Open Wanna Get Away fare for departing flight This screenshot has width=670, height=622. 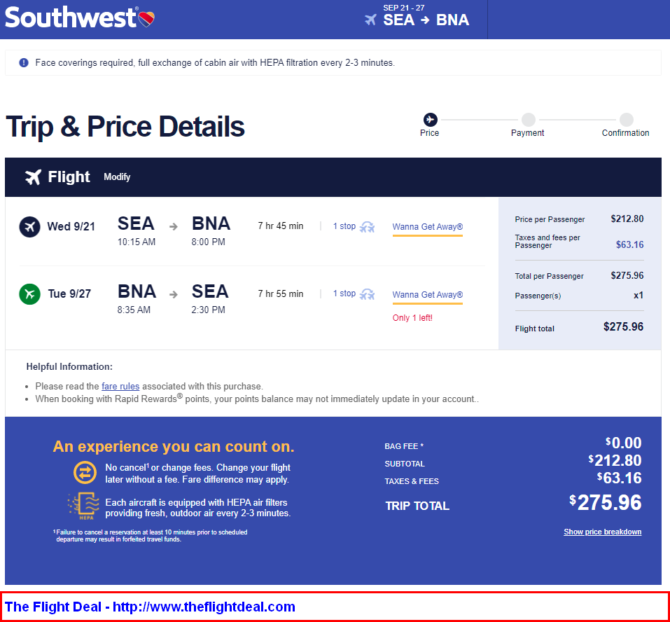(x=428, y=227)
